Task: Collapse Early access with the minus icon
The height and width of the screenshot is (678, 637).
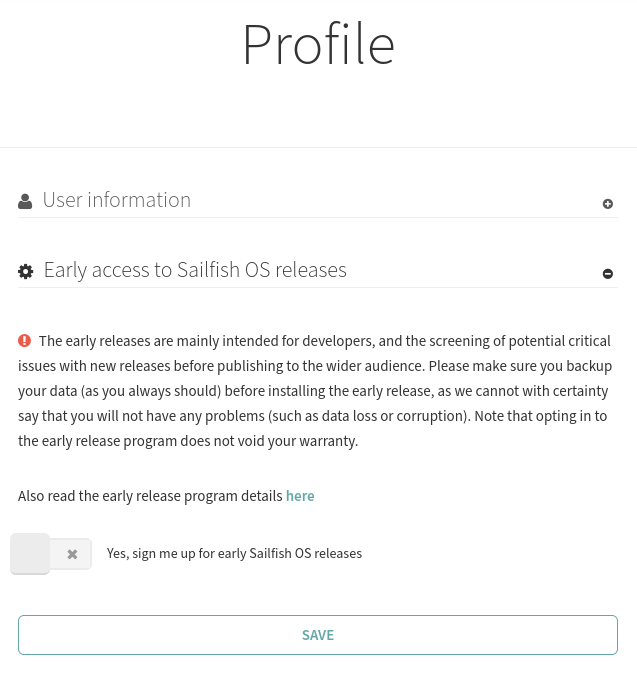Action: (x=607, y=274)
